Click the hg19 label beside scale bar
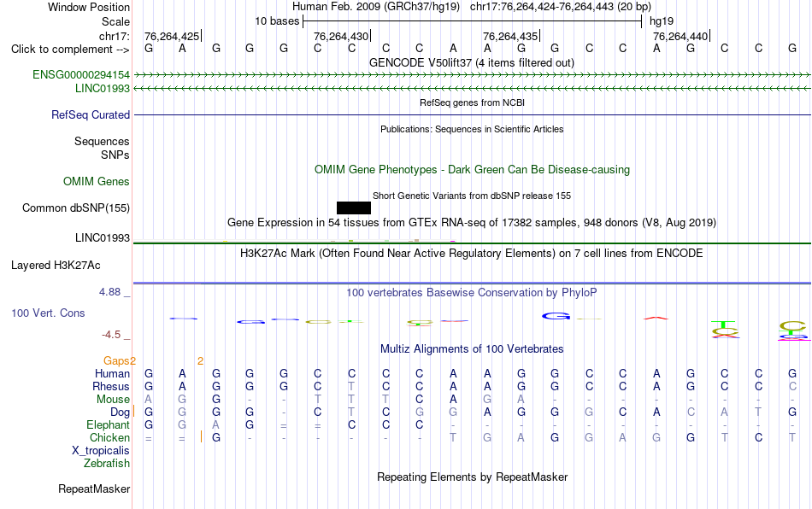The image size is (812, 509). pos(662,21)
